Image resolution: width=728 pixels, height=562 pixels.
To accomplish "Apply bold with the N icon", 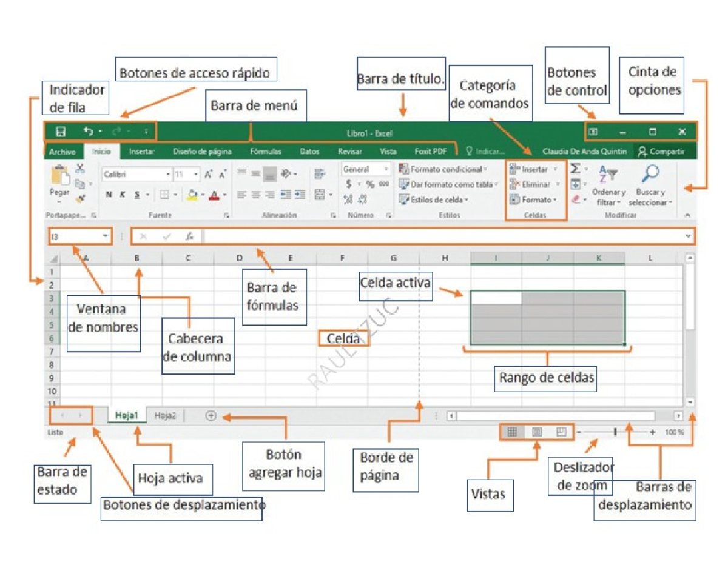I will [x=109, y=195].
